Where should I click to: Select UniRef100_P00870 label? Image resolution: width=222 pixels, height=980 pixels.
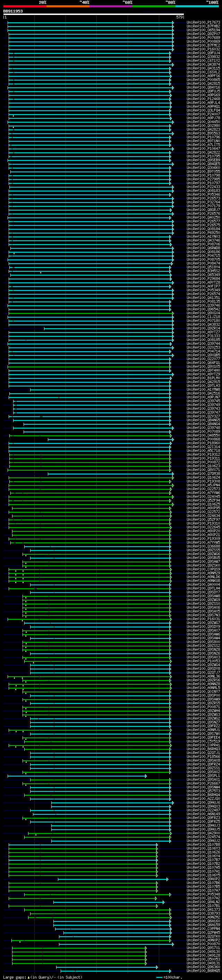pos(203,944)
